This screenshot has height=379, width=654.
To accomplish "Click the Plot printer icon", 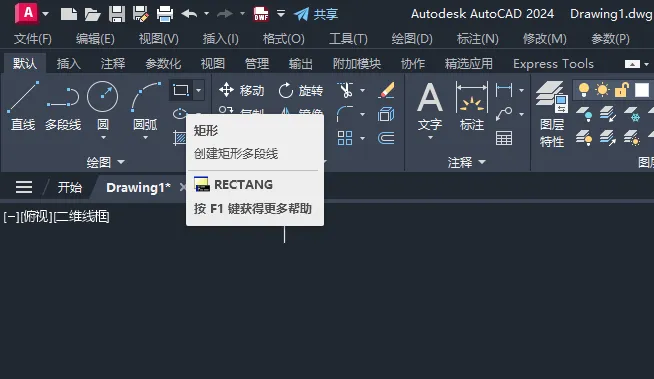I will pos(165,14).
